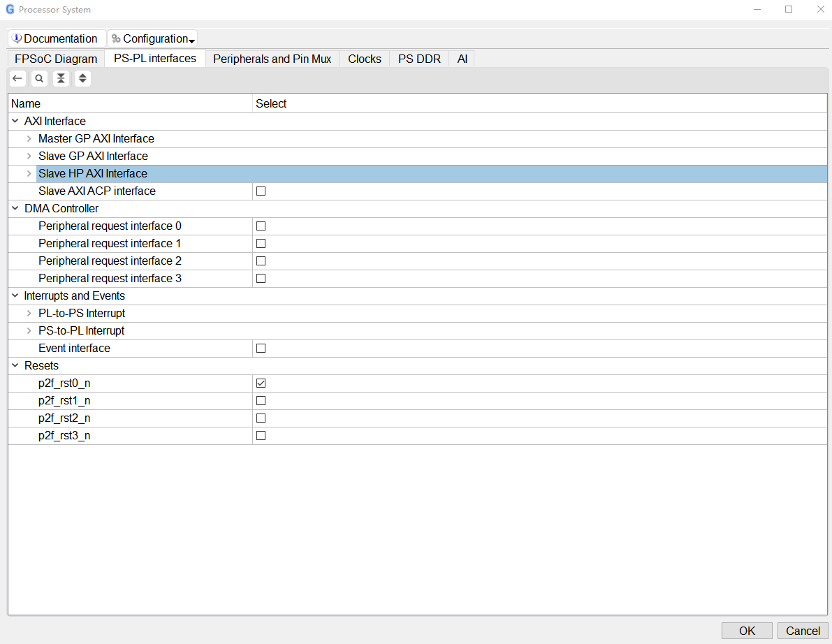Switch to the FPSoC Diagram tab
832x644 pixels.
(x=57, y=59)
